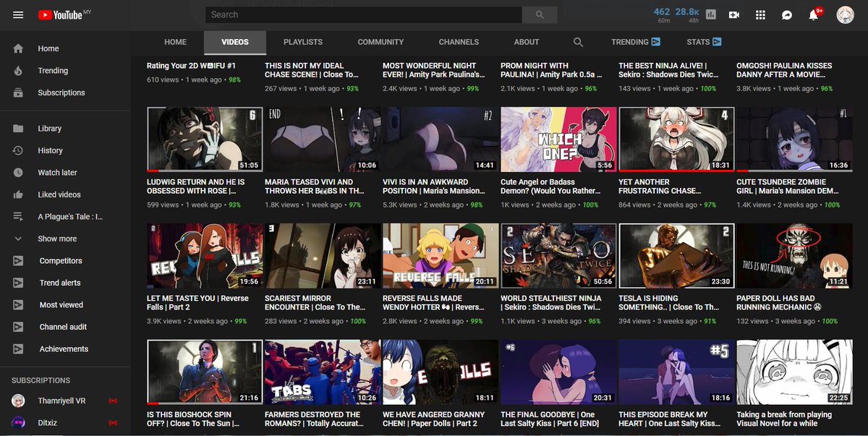
Task: Click the 28.8k views 48h stat
Action: tap(687, 14)
